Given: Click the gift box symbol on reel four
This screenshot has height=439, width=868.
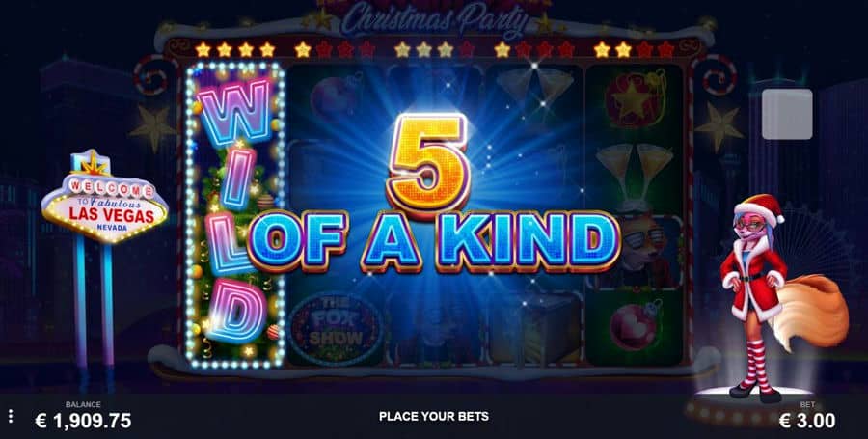Looking at the screenshot, I should coord(534,327).
